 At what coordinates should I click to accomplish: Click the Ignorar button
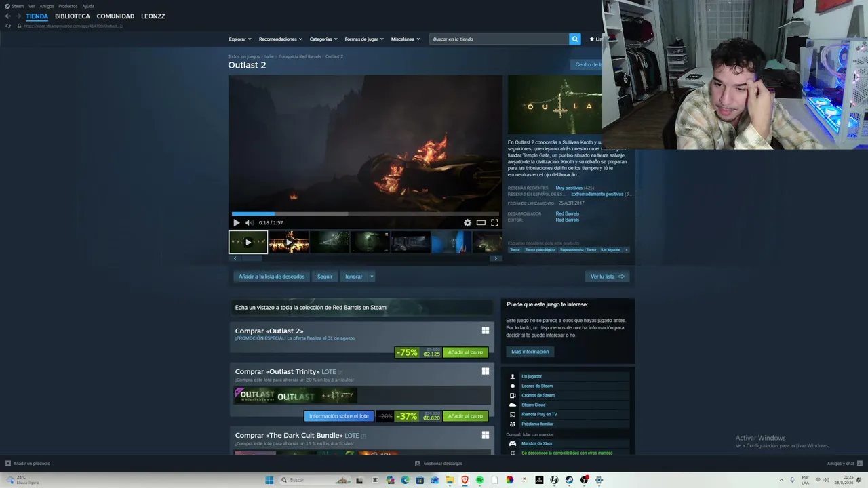(x=354, y=277)
